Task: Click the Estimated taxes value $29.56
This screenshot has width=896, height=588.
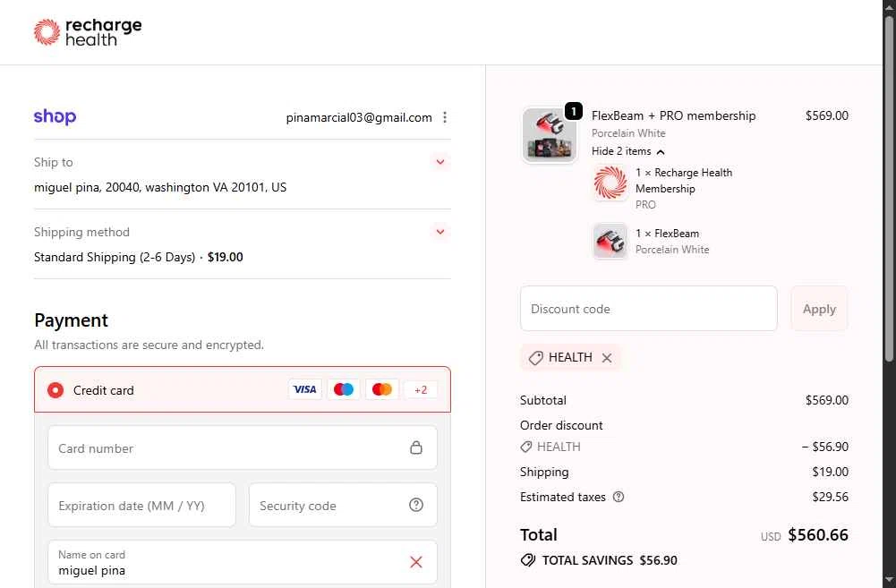Action: pyautogui.click(x=831, y=497)
